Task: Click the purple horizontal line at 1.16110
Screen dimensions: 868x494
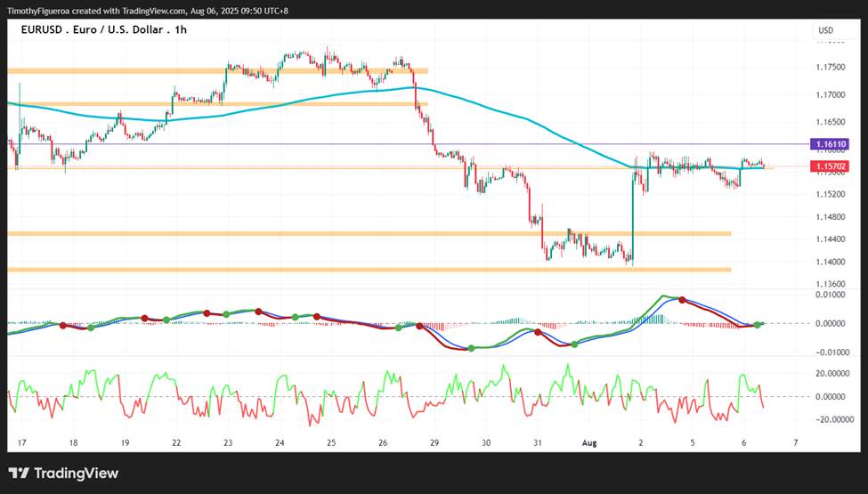Action: (x=408, y=144)
